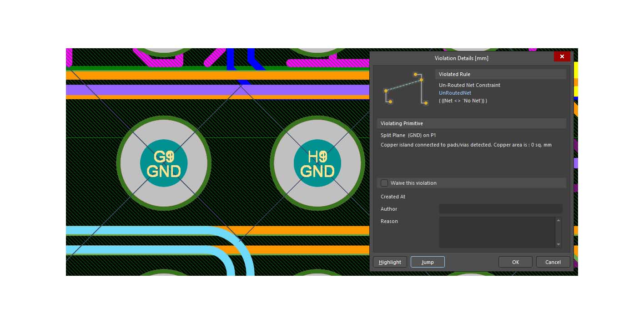
Task: Confirm the dialog with OK
Action: 515,262
